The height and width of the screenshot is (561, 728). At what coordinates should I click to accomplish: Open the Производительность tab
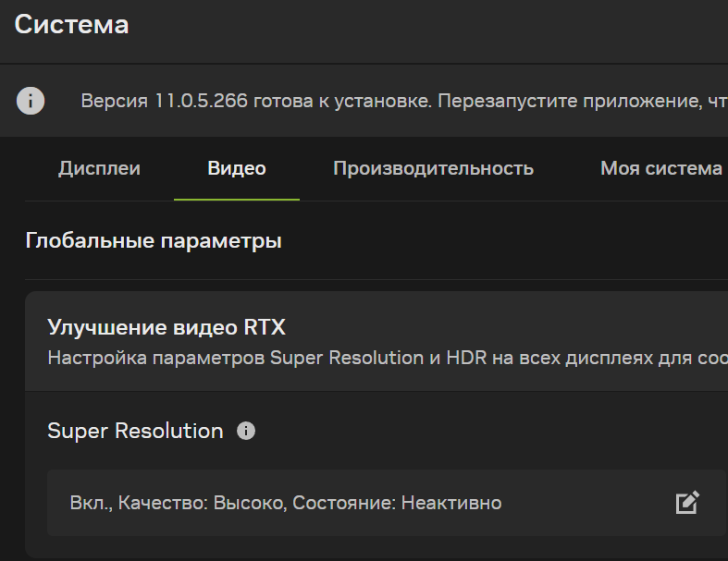point(433,168)
